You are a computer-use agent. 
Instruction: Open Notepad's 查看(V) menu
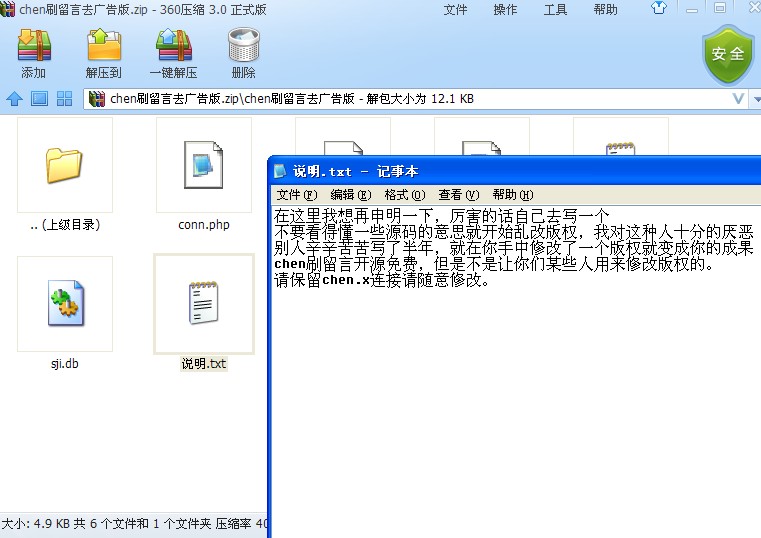coord(458,195)
